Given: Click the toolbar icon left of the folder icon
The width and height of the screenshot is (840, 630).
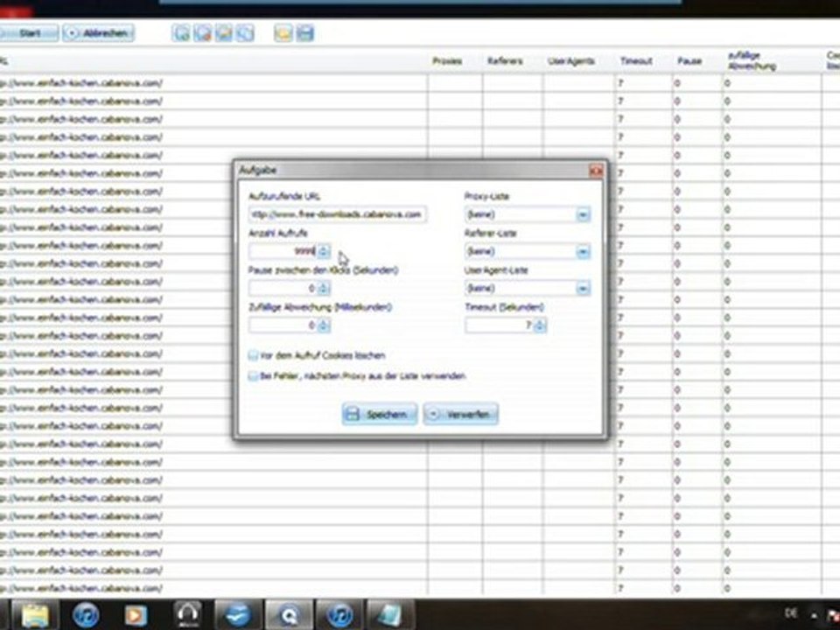Looking at the screenshot, I should (245, 33).
